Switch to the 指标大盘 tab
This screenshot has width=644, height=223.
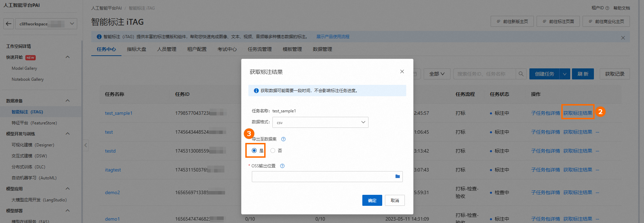137,49
